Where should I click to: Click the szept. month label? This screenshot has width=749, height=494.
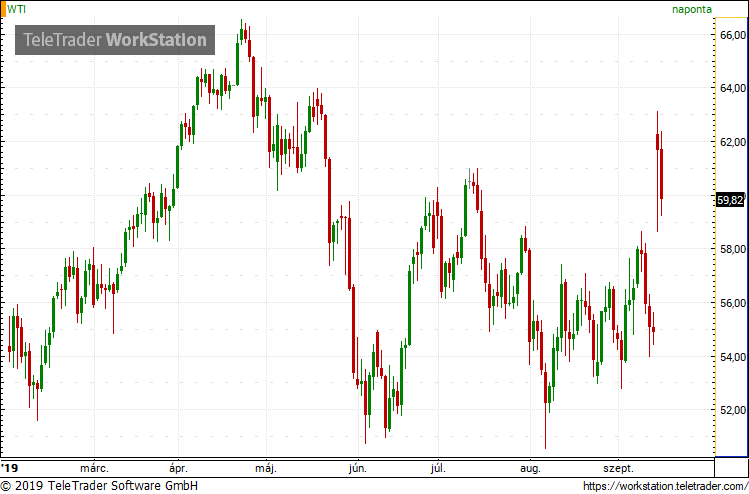[620, 468]
